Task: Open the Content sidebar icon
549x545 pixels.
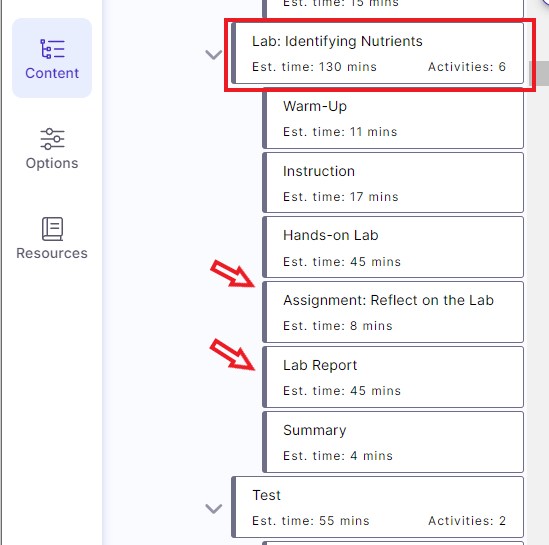Action: pyautogui.click(x=52, y=49)
